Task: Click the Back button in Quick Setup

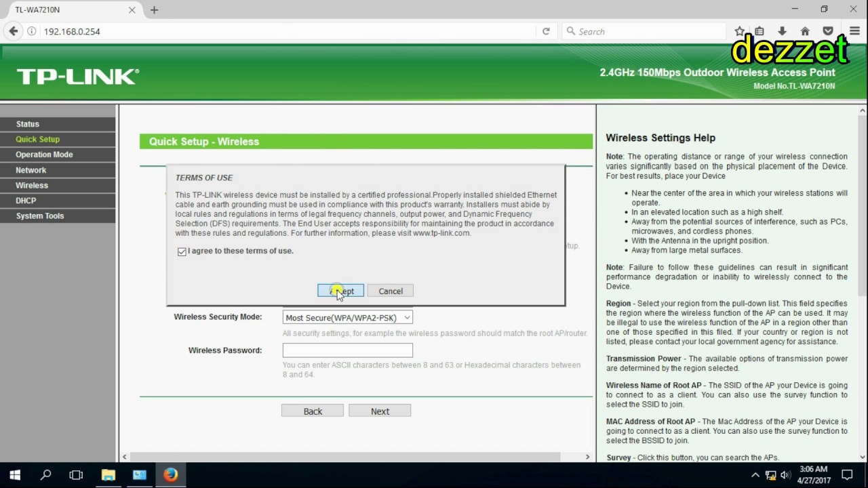Action: coord(313,411)
